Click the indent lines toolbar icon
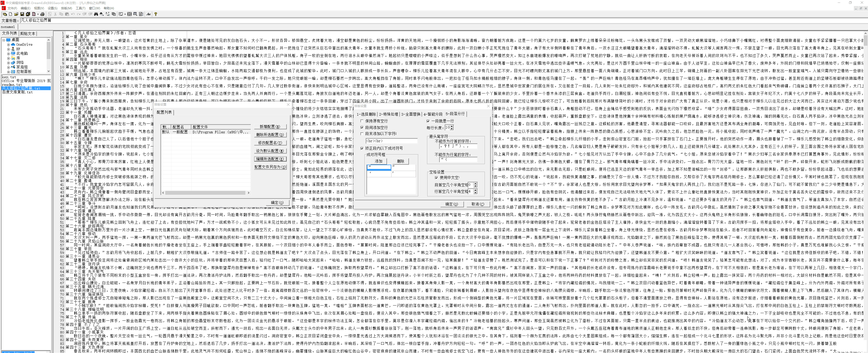The height and width of the screenshot is (353, 868). (x=90, y=14)
